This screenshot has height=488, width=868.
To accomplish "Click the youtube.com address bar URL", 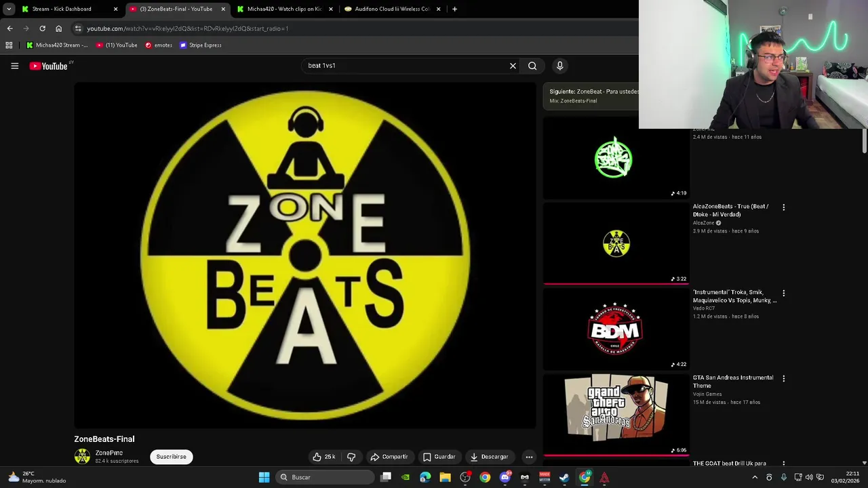I will [x=188, y=28].
